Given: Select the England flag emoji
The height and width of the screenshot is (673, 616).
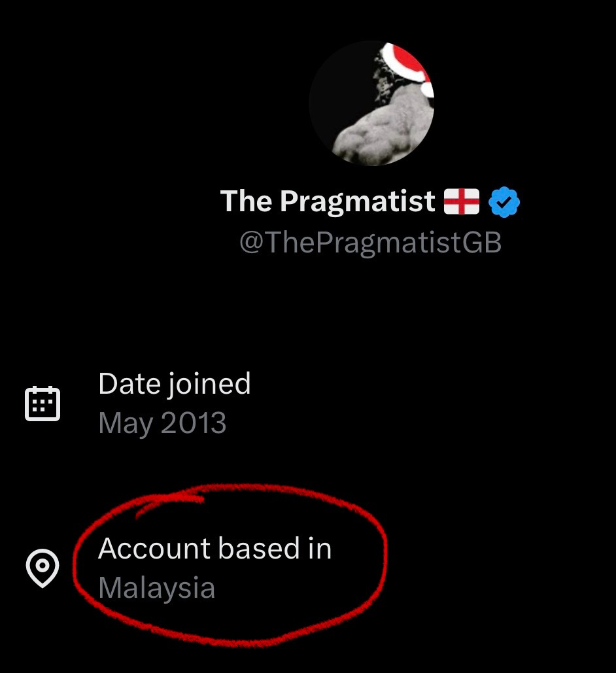Looking at the screenshot, I should pyautogui.click(x=462, y=201).
